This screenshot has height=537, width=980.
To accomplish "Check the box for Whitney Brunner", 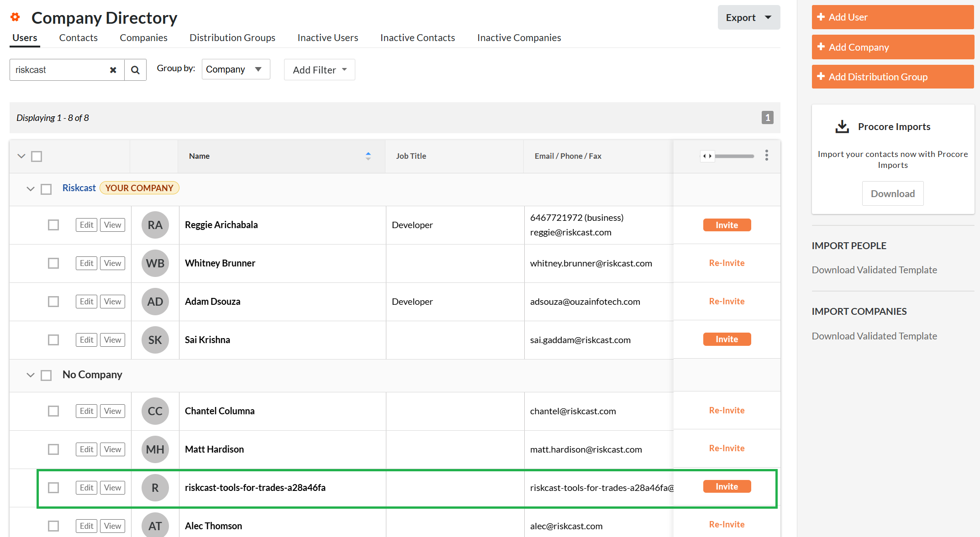I will coord(53,263).
